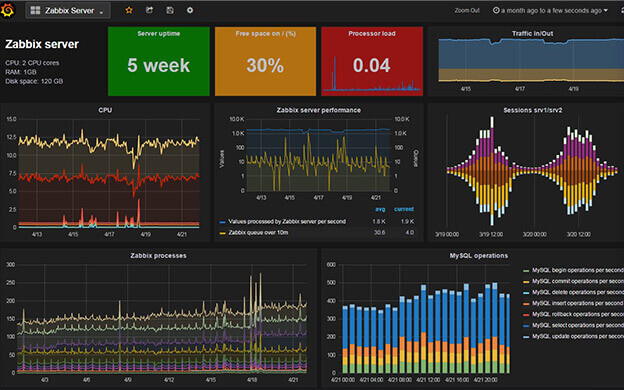Click 30.6 avg queue value
Image resolution: width=624 pixels, height=390 pixels.
pyautogui.click(x=379, y=232)
